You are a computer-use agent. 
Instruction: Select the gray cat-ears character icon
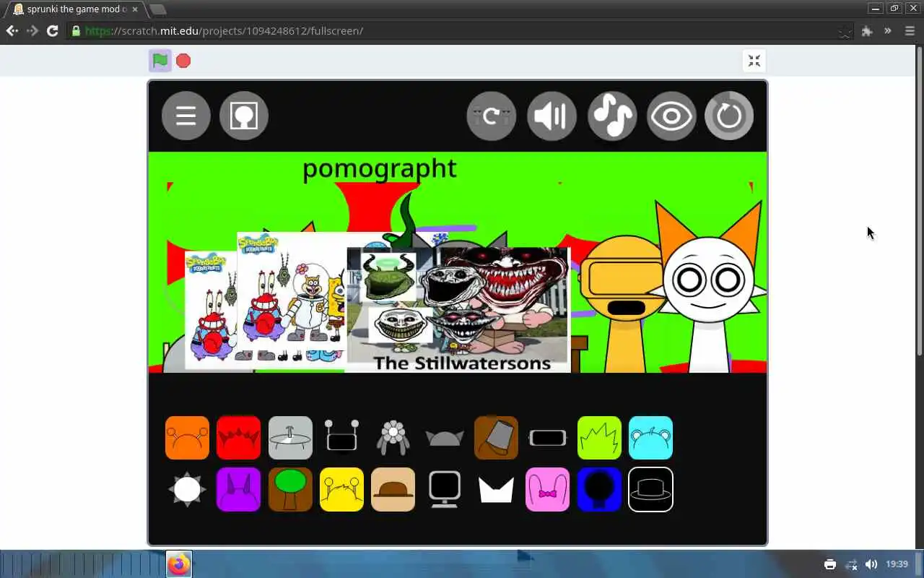(x=445, y=438)
